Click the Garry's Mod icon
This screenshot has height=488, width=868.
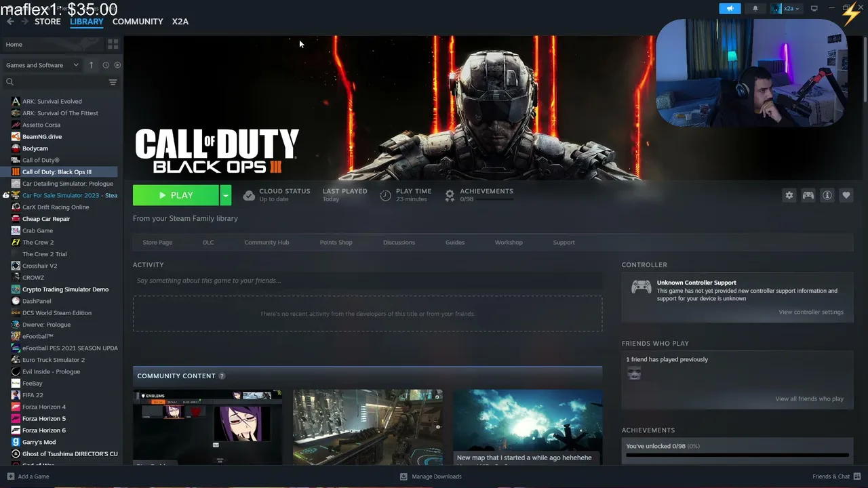point(16,442)
